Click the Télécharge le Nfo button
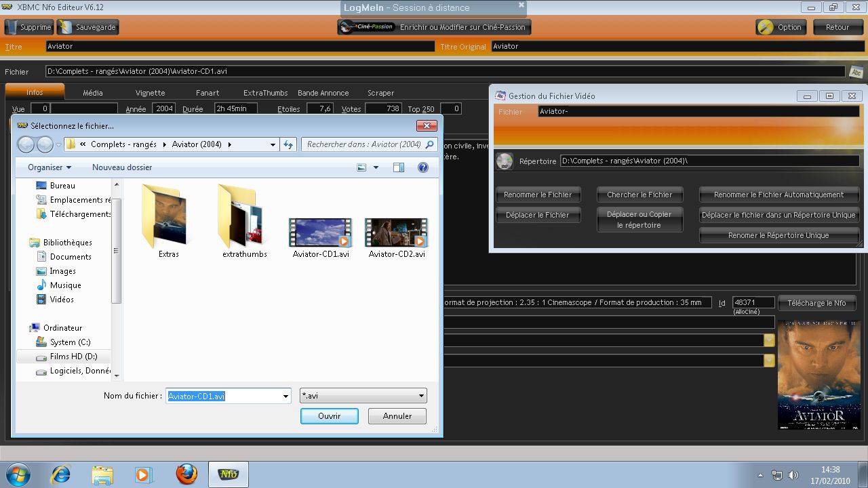868x488 pixels. [816, 303]
